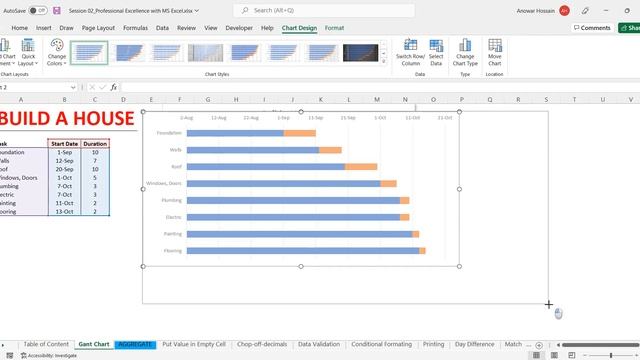Open the Developer tab
The height and width of the screenshot is (360, 640).
click(239, 28)
